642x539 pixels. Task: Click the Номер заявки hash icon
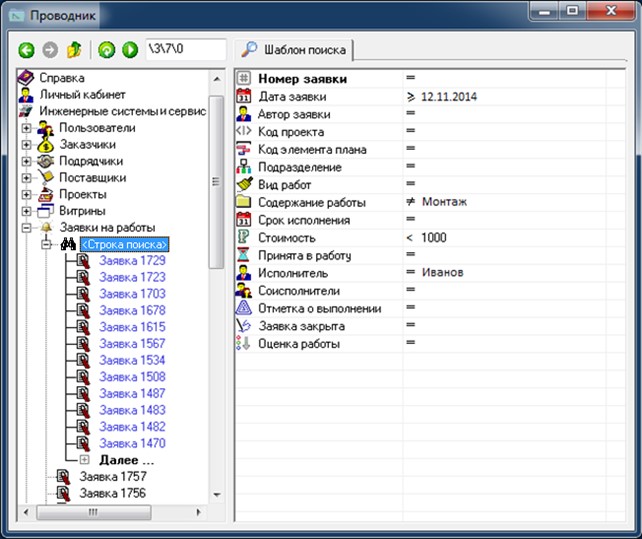[244, 78]
